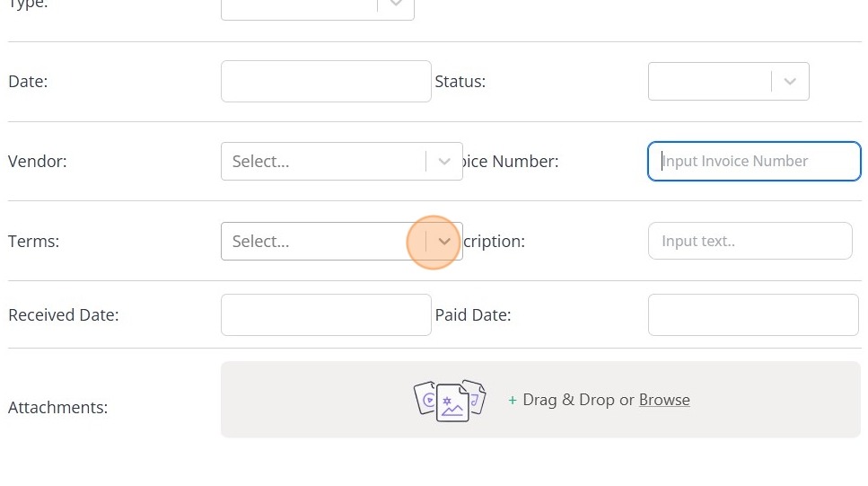
Task: Click the Status select box
Action: click(709, 82)
